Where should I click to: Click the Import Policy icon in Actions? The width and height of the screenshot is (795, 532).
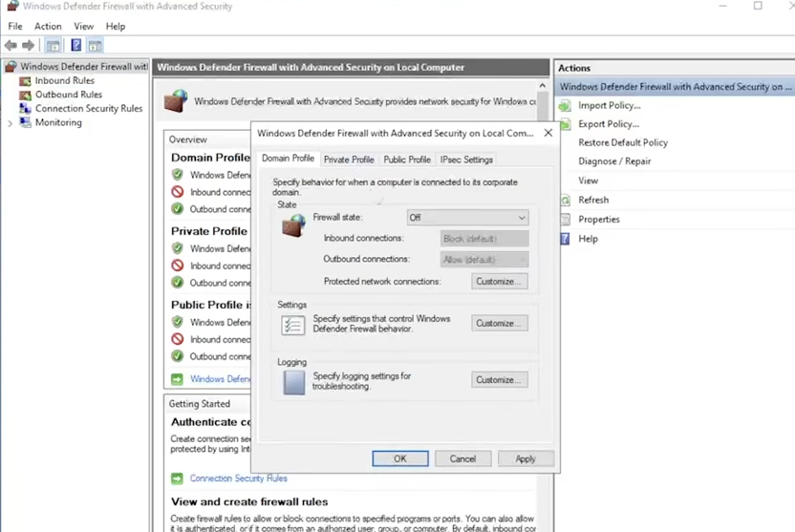pos(566,106)
